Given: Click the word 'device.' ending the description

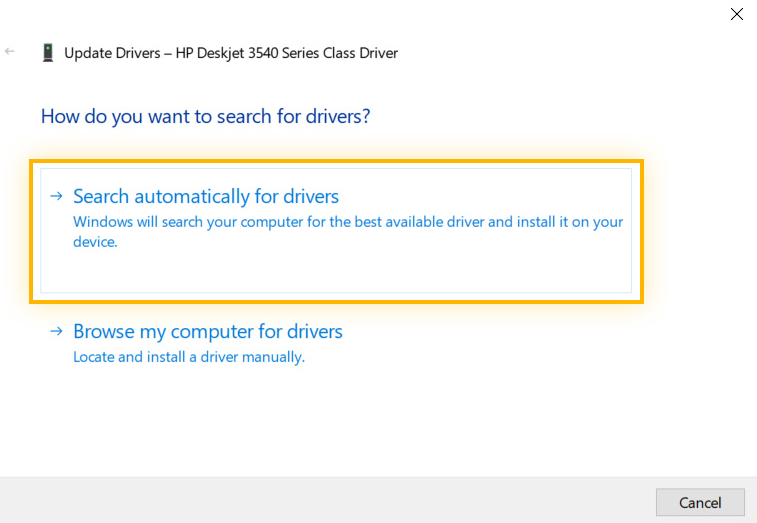Looking at the screenshot, I should click(95, 241).
